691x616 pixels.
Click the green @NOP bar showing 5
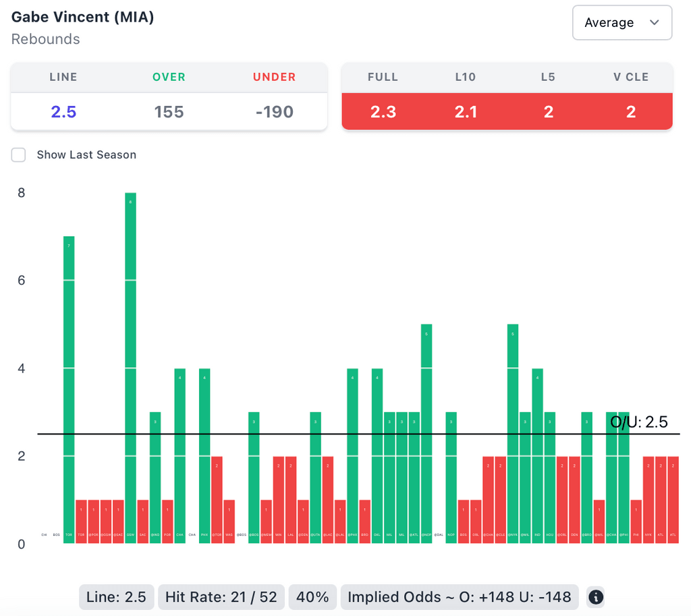[x=426, y=434]
